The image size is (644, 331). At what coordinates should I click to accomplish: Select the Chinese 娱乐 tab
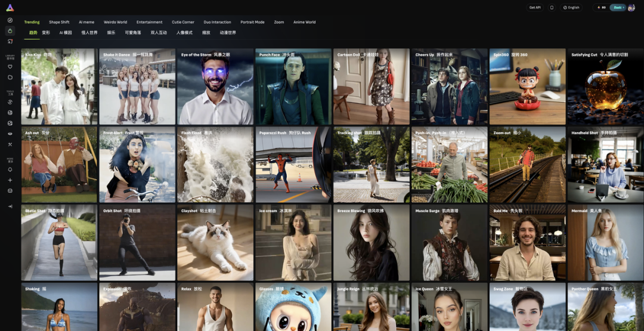click(x=112, y=32)
